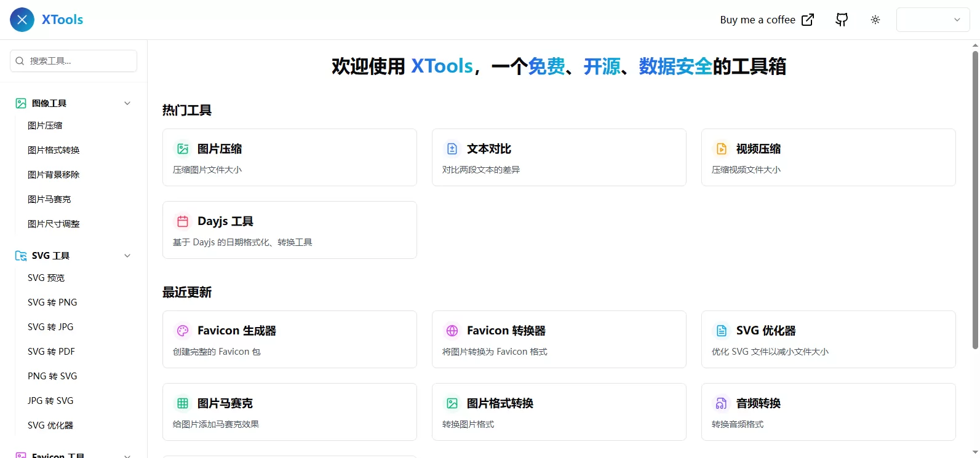
Task: Click the Buy me a coffee link
Action: tap(767, 20)
